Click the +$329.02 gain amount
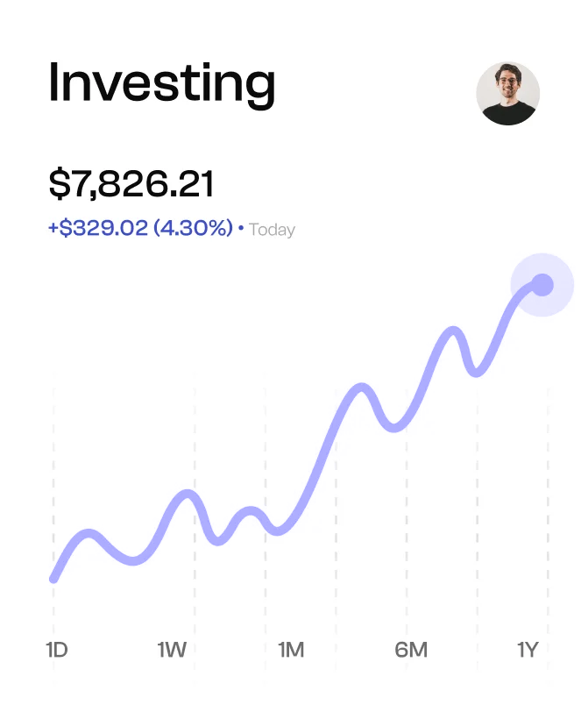Screen dimensions: 588x712 click(x=98, y=229)
